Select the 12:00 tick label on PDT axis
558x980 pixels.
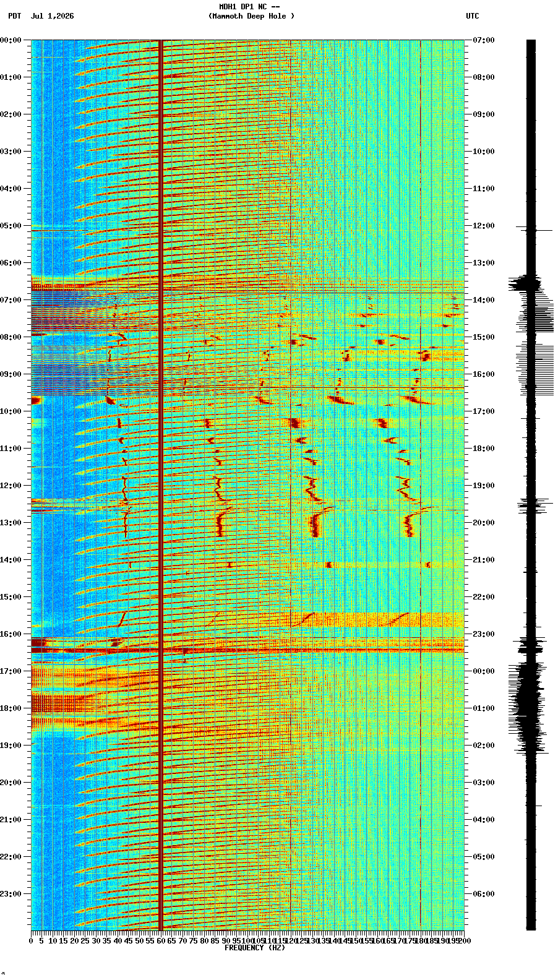click(11, 486)
